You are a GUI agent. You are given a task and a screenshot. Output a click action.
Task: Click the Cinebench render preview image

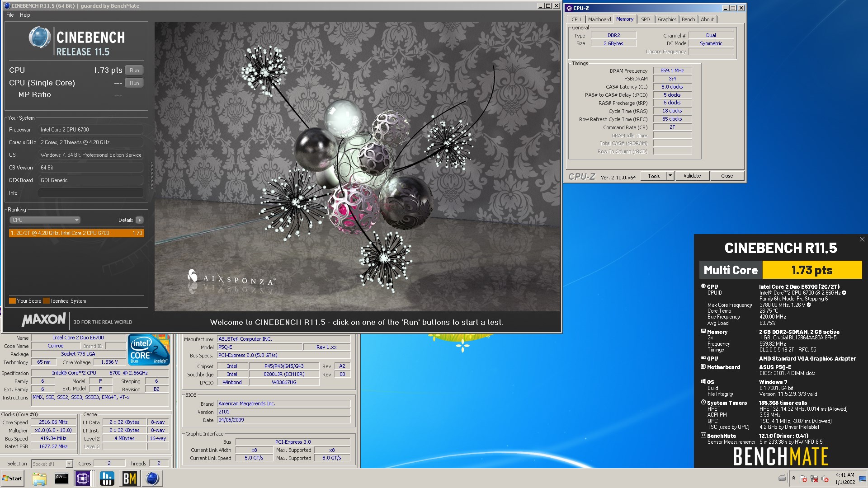click(357, 167)
